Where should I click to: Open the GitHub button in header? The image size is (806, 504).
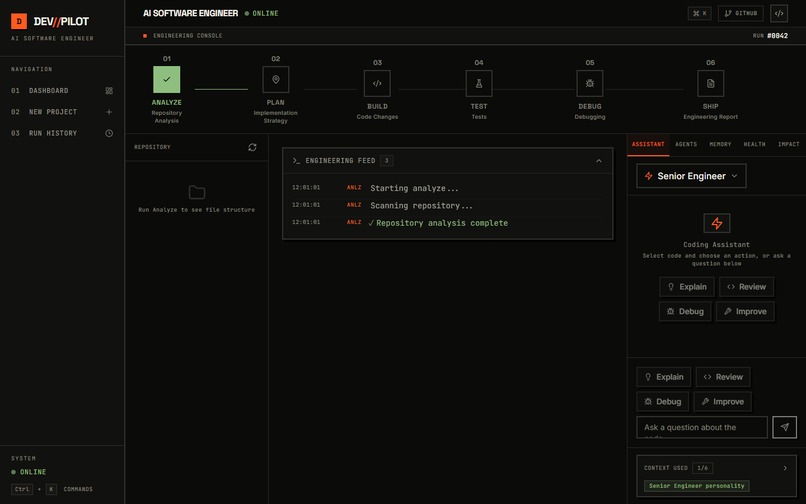point(741,13)
